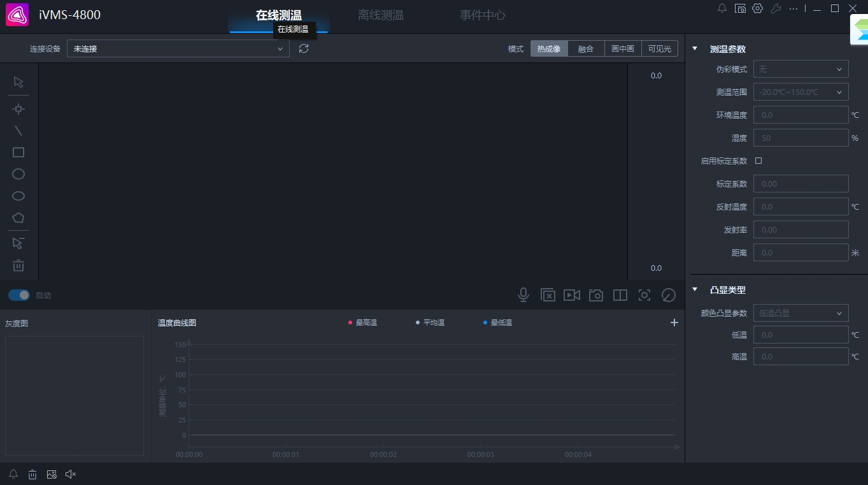Refresh the connected device list
Screen dimensions: 868x485
(304, 48)
